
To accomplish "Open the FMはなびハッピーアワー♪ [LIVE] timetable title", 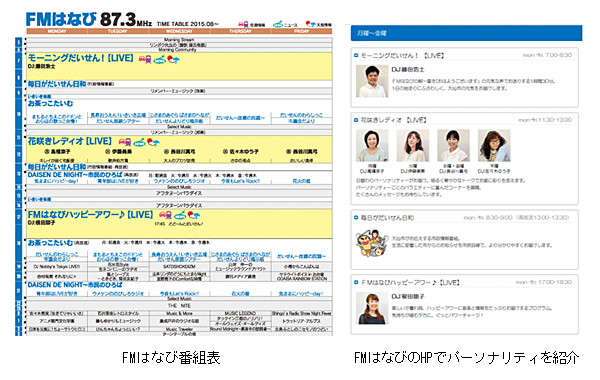I will click(x=90, y=214).
